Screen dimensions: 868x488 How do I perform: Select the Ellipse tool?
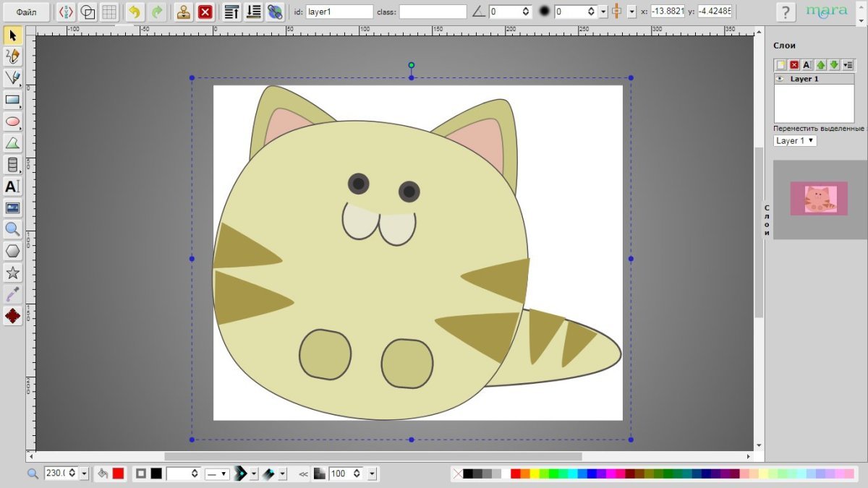pyautogui.click(x=12, y=121)
